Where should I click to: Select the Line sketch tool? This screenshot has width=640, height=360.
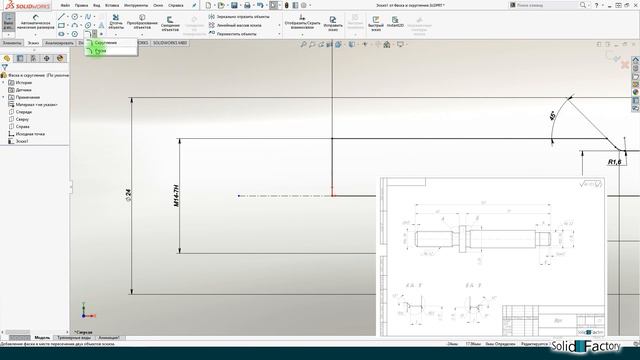click(61, 17)
